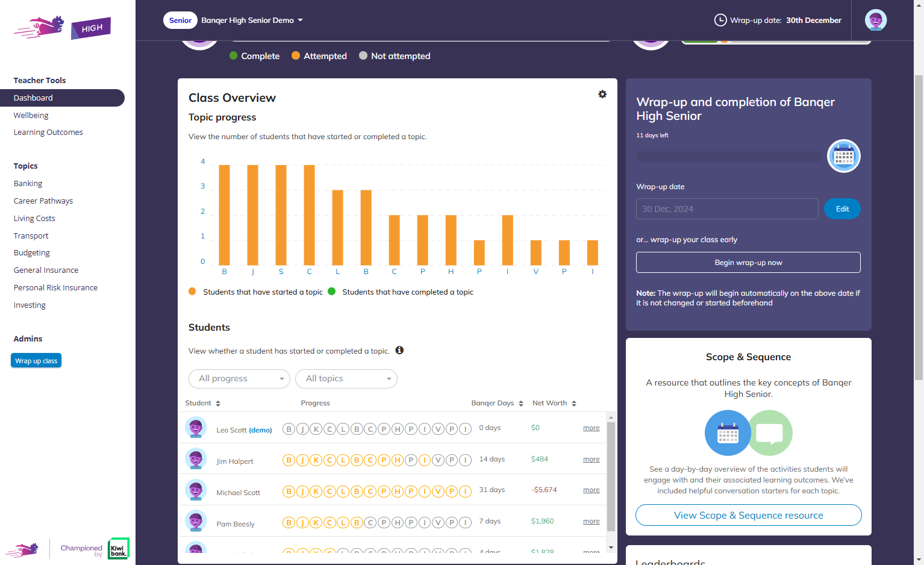This screenshot has height=565, width=924.
Task: Click the Kiwibank logo in the footer
Action: tap(119, 548)
